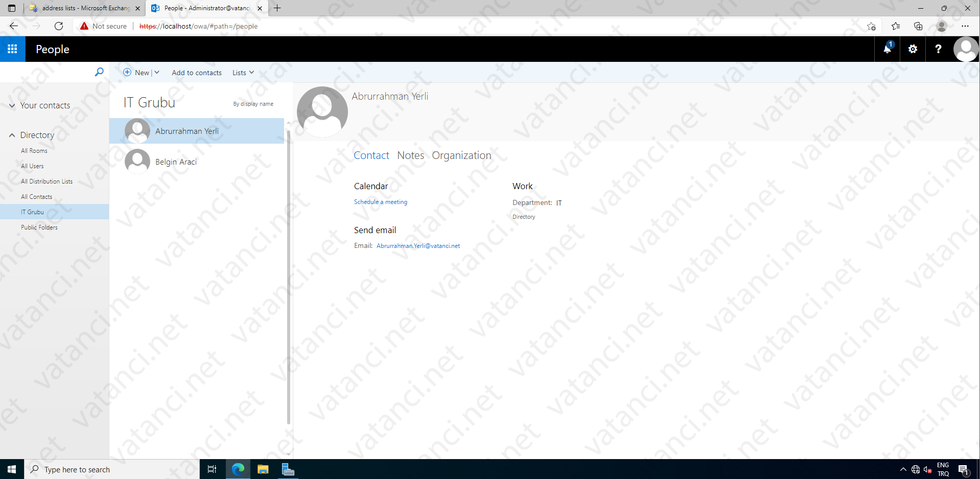Click the contact list scrollbar
This screenshot has width=980, height=479.
coord(288,276)
